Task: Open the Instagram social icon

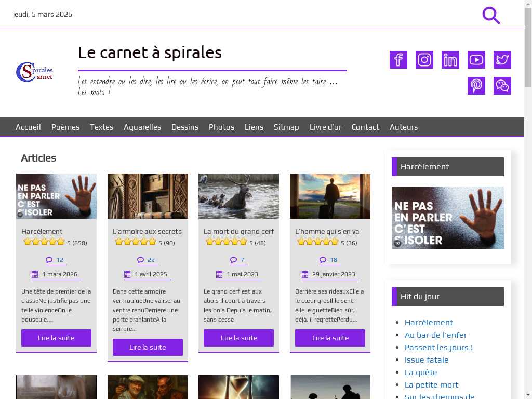Action: point(424,60)
